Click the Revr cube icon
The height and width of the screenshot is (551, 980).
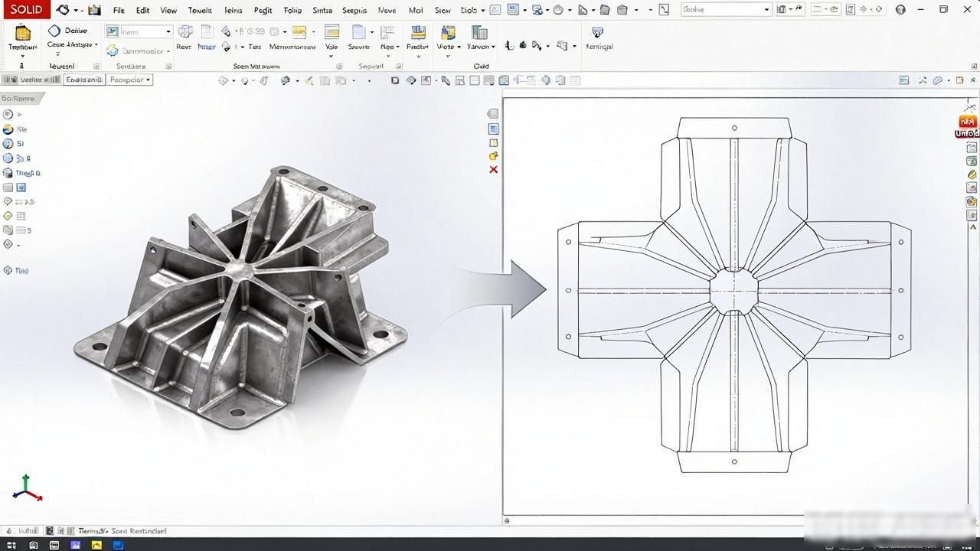185,32
